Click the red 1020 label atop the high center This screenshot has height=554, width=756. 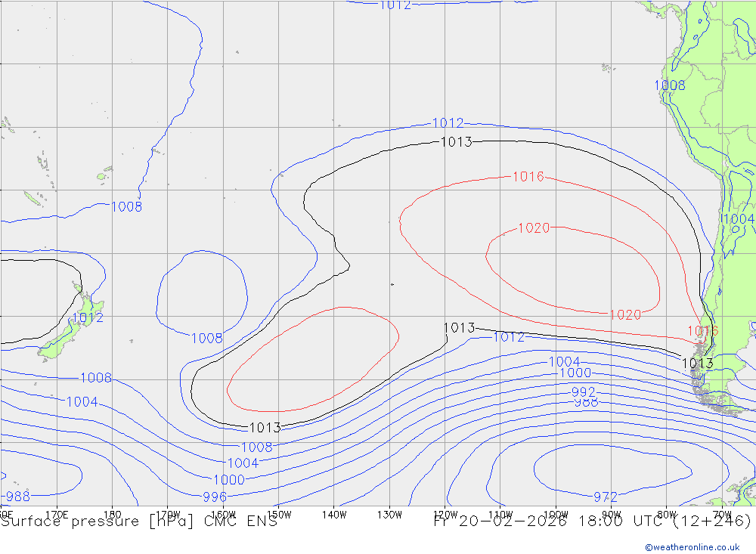coord(534,228)
